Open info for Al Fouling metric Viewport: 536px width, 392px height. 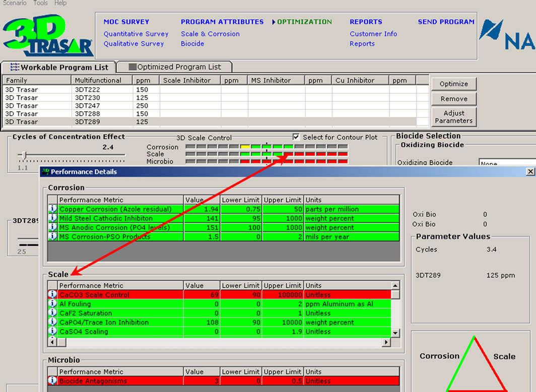pos(52,303)
